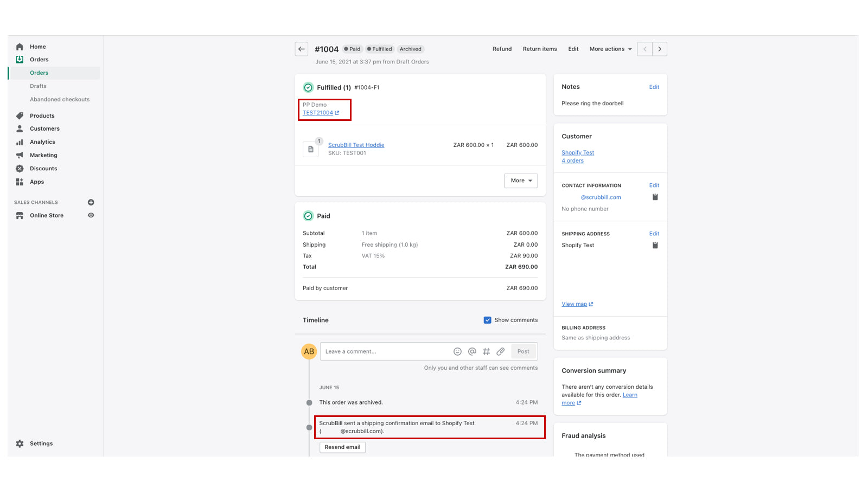
Task: Expand the More dropdown on the fulfillment card
Action: 520,181
